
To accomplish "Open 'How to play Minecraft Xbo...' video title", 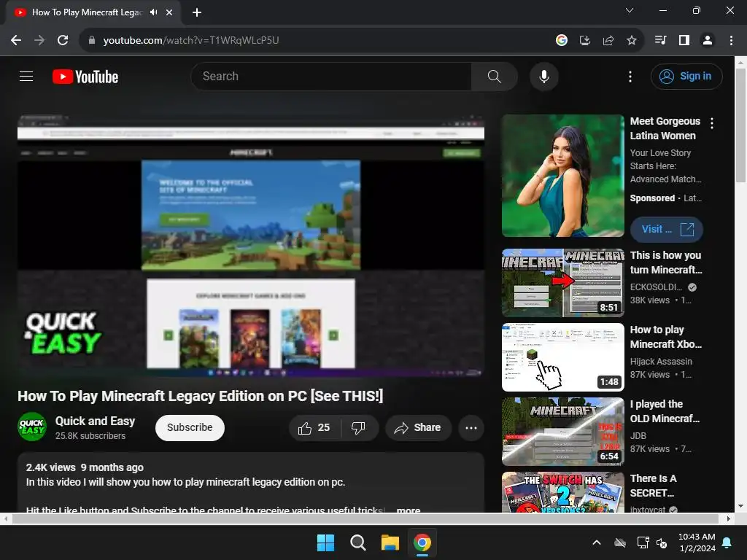I will 665,337.
